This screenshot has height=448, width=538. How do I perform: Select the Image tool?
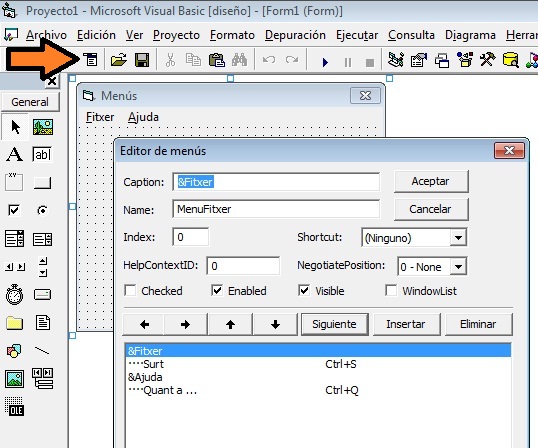(x=14, y=379)
